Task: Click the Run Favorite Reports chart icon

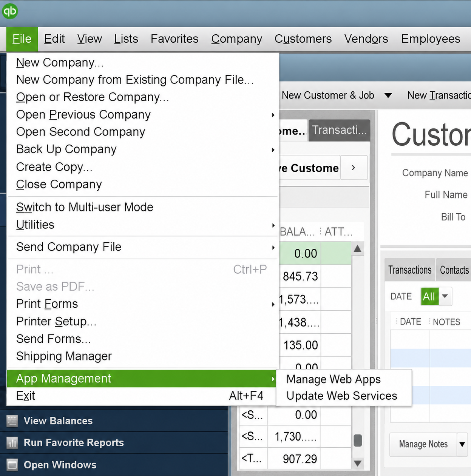Action: coord(12,442)
